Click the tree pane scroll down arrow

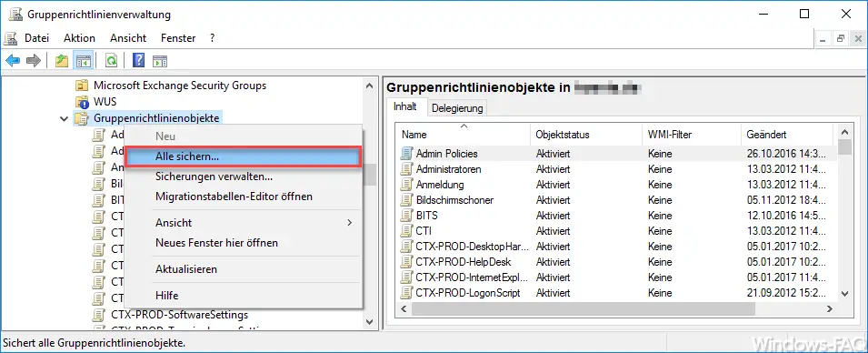(x=369, y=321)
